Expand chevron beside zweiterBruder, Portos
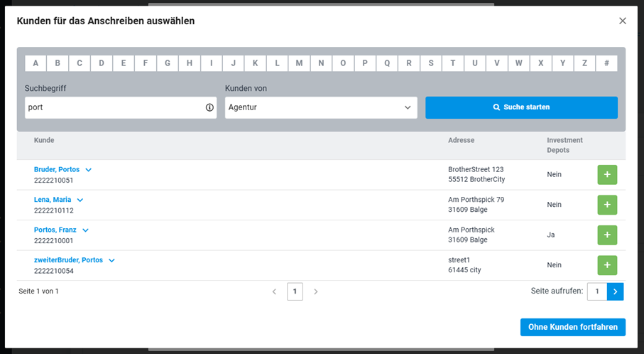The image size is (644, 354). coord(111,260)
